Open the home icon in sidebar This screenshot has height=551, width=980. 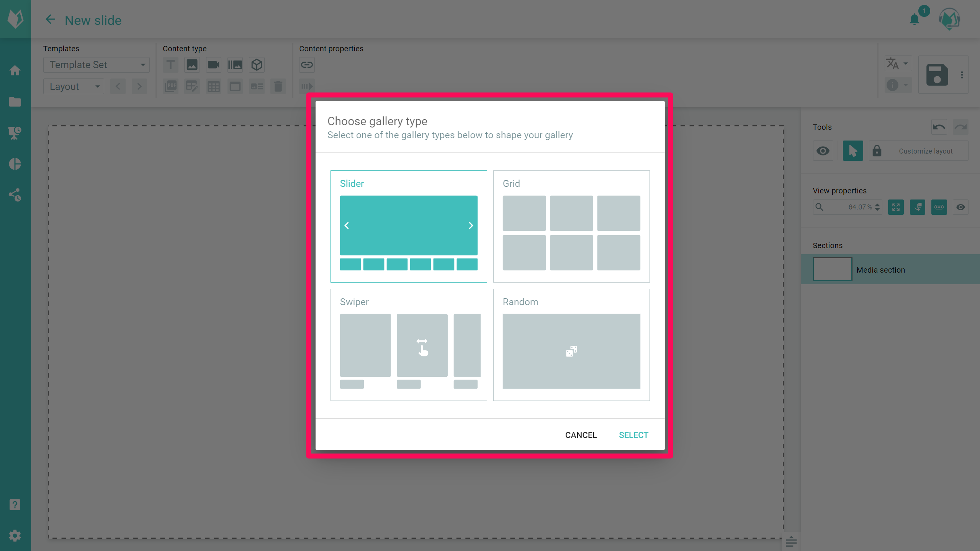pyautogui.click(x=15, y=70)
